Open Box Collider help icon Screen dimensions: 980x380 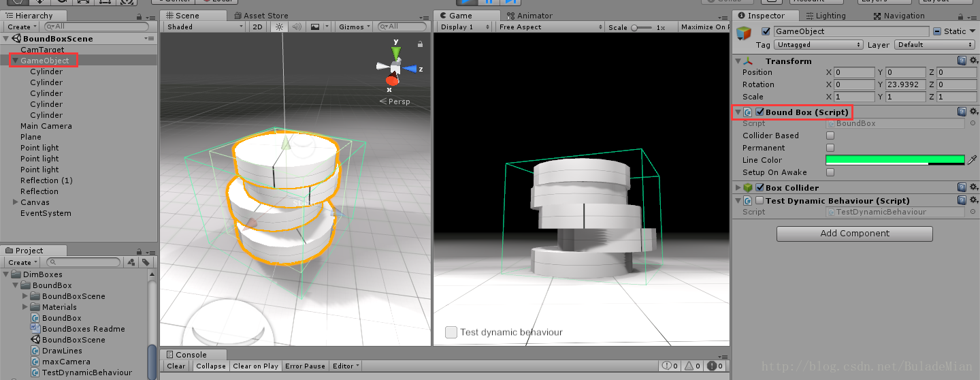pos(962,187)
